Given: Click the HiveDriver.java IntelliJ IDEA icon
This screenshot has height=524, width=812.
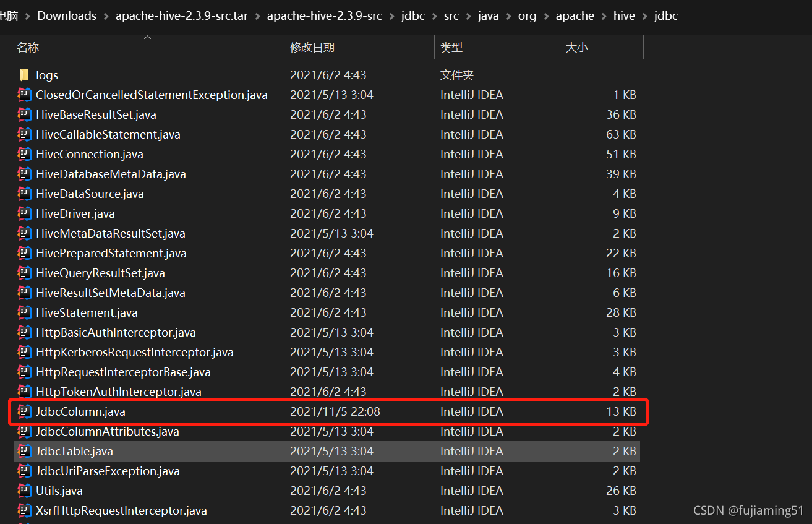Looking at the screenshot, I should tap(25, 213).
